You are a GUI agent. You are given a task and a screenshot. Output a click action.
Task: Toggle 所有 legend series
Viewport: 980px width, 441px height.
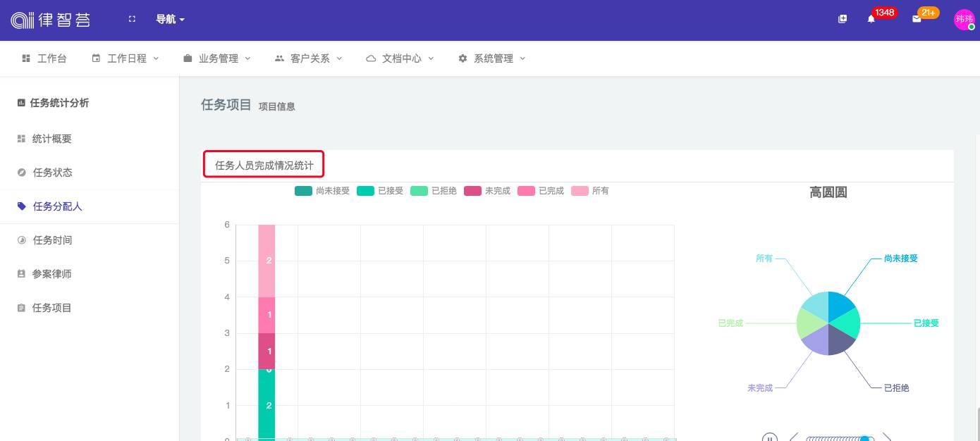coord(590,191)
